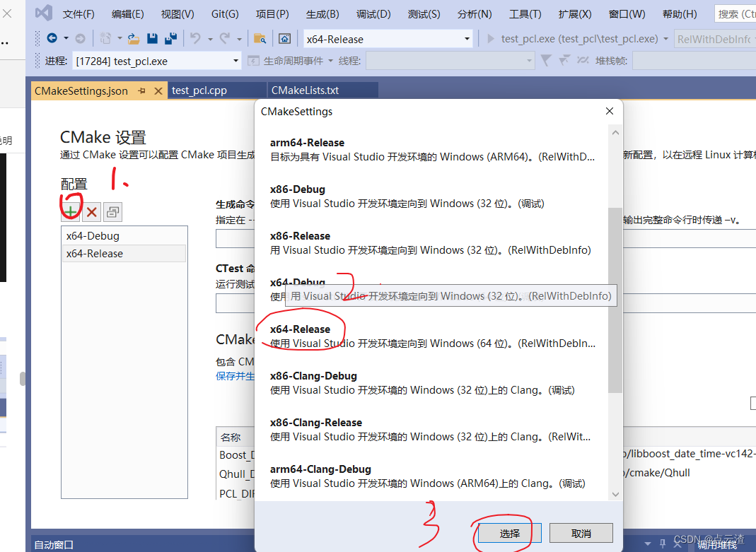The image size is (756, 552).
Task: Select x64-Debug in the configurations listbox
Action: 124,236
